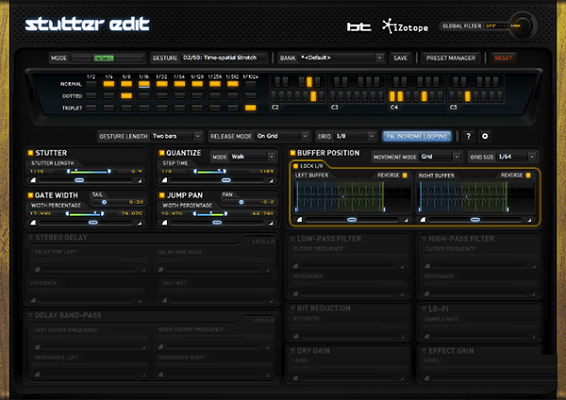Click the red Reset button

coord(503,58)
